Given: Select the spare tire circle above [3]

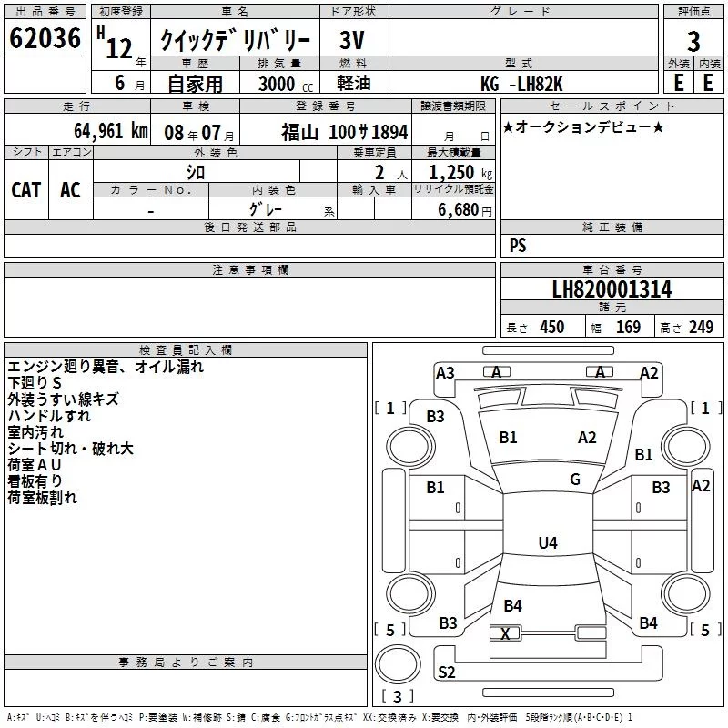Looking at the screenshot, I should coord(398,664).
